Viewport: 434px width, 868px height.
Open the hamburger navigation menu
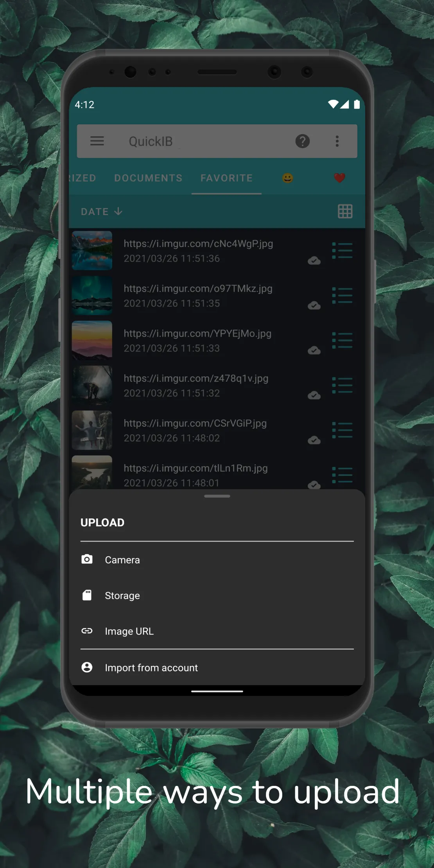pyautogui.click(x=97, y=141)
